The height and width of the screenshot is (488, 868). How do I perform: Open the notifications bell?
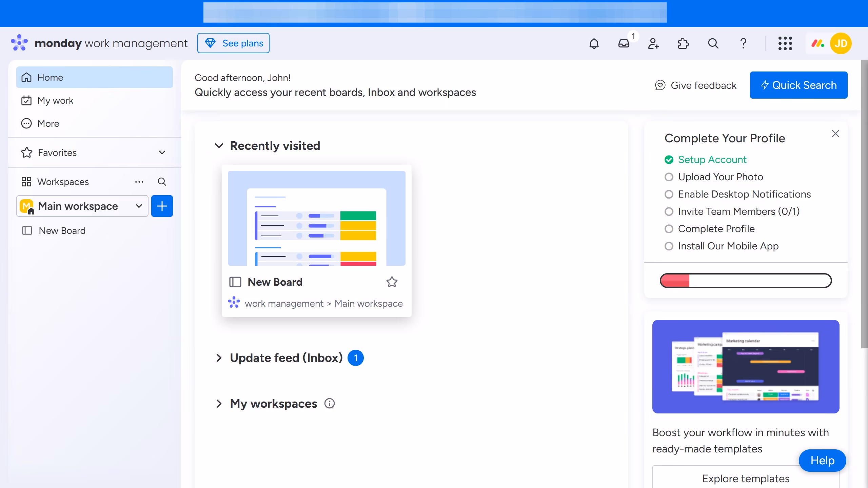tap(594, 43)
